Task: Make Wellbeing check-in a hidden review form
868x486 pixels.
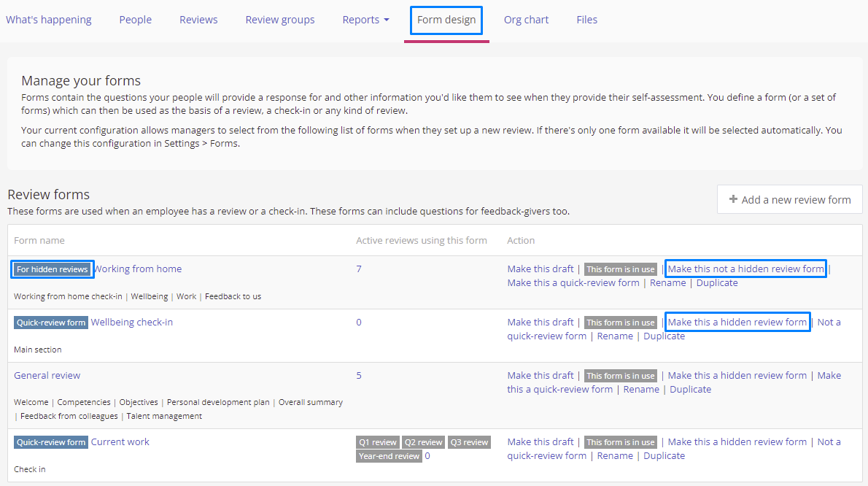Action: (x=737, y=322)
